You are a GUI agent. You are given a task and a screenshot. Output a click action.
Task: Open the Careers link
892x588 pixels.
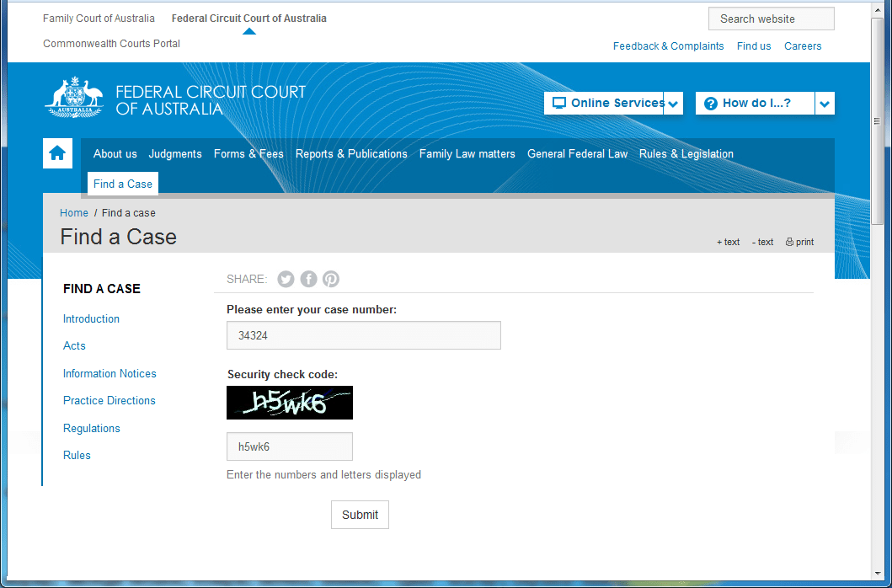click(803, 46)
